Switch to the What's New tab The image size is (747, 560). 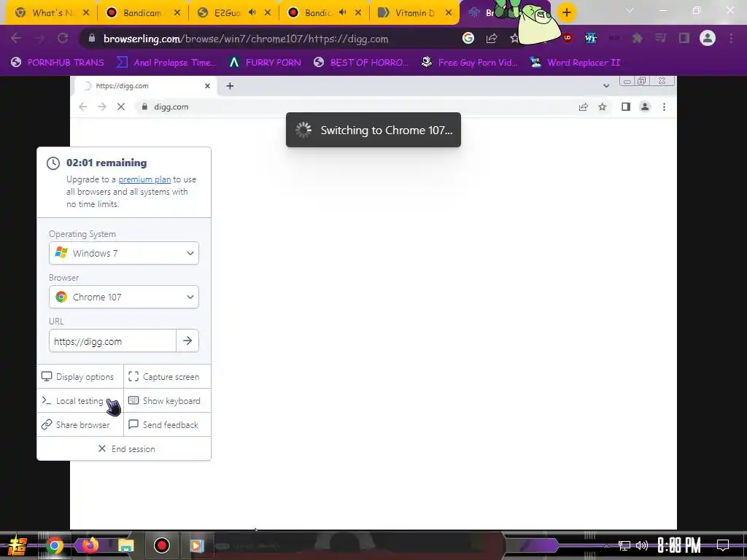click(52, 13)
